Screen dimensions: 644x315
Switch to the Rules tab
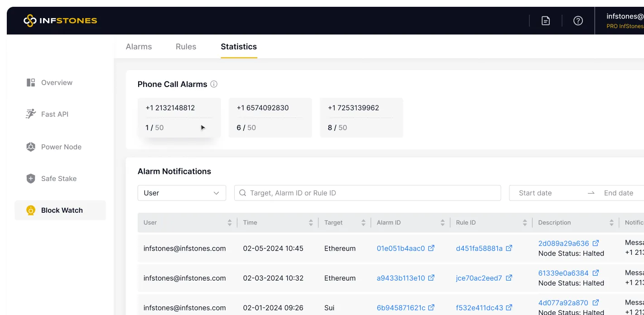click(x=186, y=47)
